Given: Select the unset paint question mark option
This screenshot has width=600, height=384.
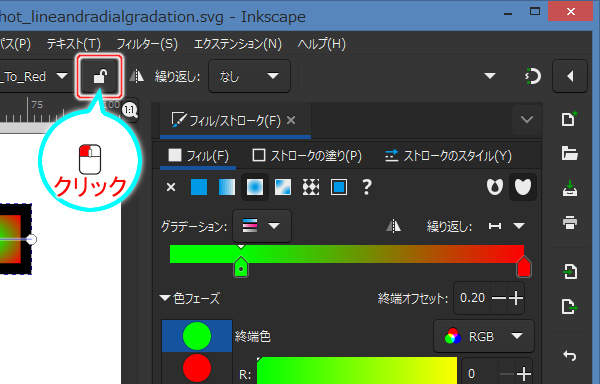Looking at the screenshot, I should click(367, 187).
